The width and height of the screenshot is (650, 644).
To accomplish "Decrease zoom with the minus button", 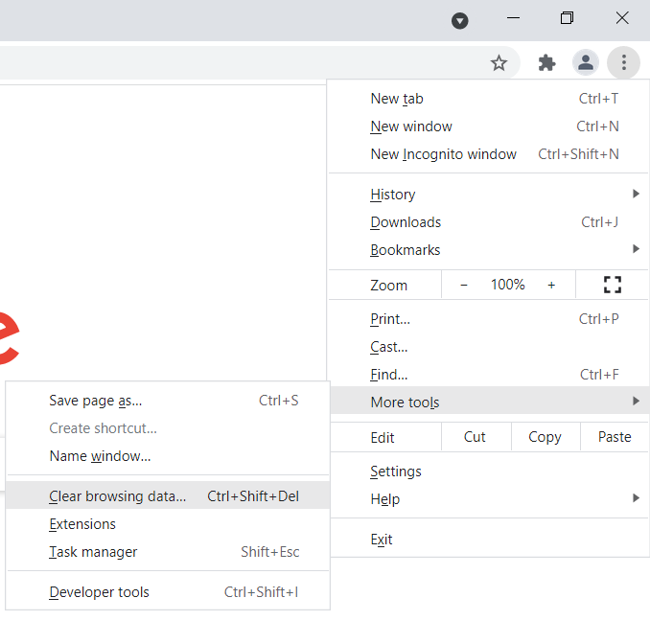I will (x=464, y=286).
